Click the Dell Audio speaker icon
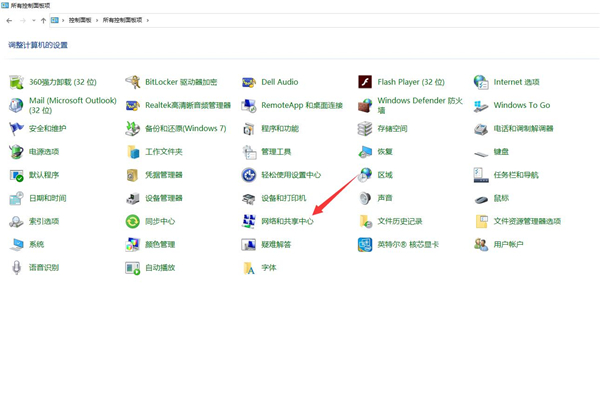The height and width of the screenshot is (416, 600). pos(249,82)
